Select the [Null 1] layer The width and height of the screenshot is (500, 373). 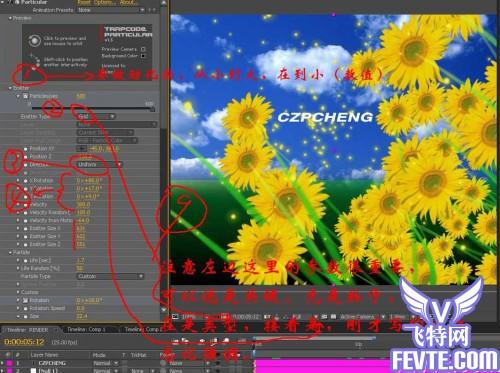point(48,371)
